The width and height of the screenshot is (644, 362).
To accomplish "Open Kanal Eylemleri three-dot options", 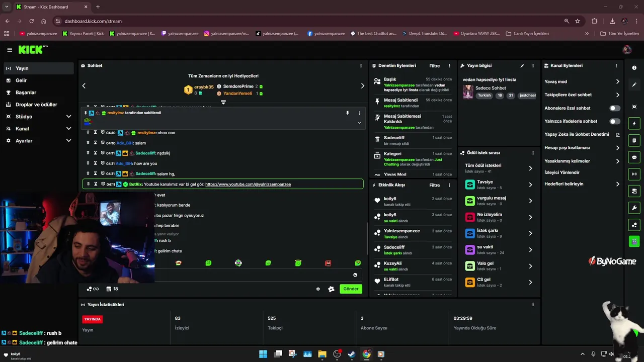I will pyautogui.click(x=616, y=66).
